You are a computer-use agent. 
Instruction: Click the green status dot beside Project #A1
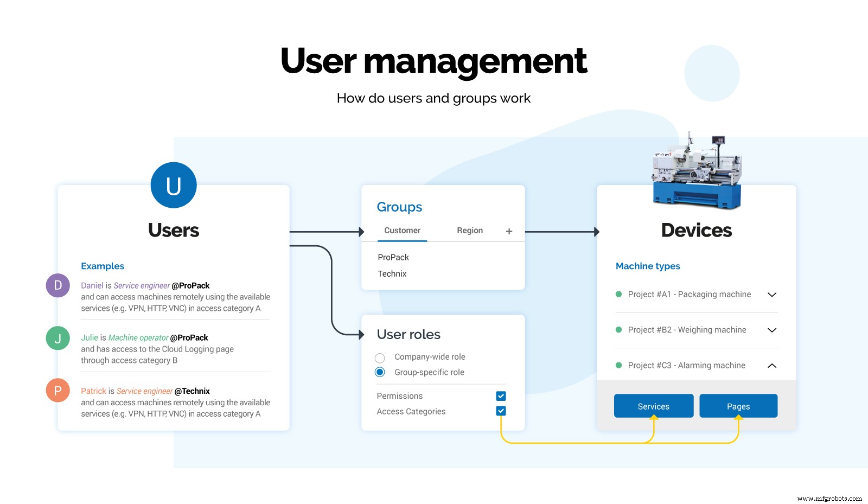(619, 294)
